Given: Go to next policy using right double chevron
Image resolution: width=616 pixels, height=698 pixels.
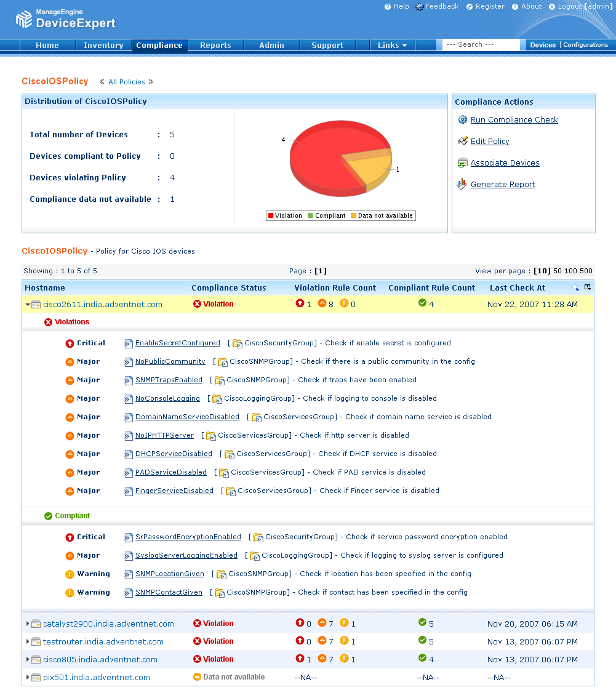Looking at the screenshot, I should tap(151, 81).
